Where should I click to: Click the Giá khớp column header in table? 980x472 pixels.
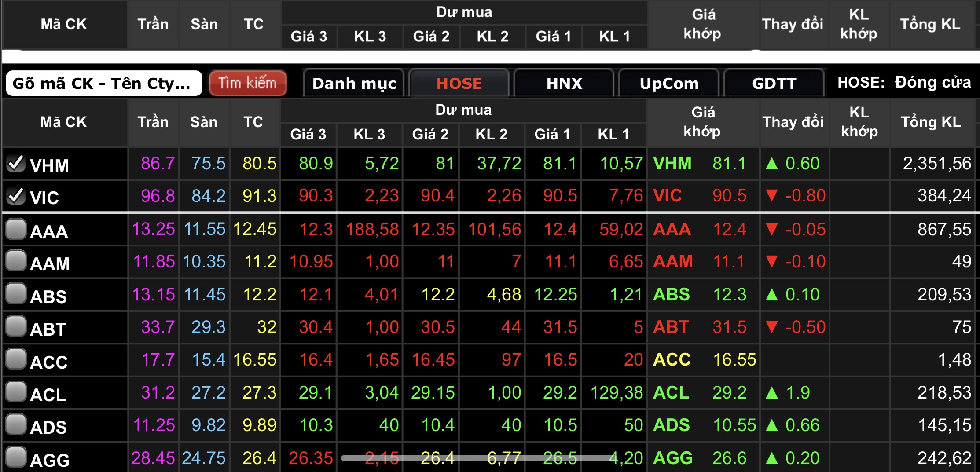(703, 122)
